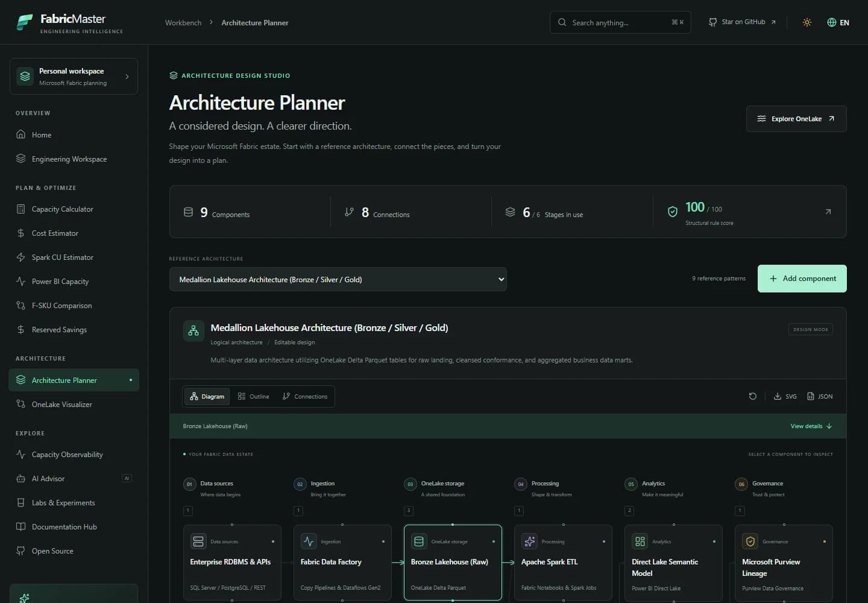Expand View details for Bronze Lakehouse
Screen dimensions: 868x603
(811, 426)
